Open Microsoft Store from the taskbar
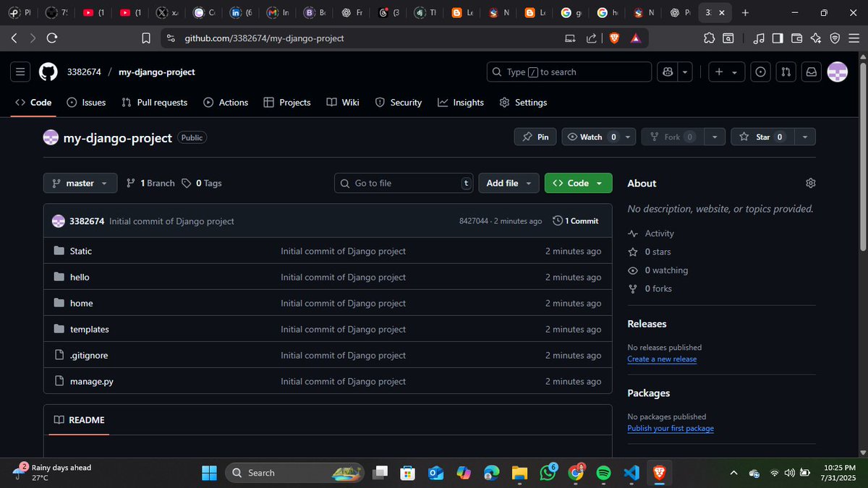Image resolution: width=868 pixels, height=488 pixels. point(407,473)
